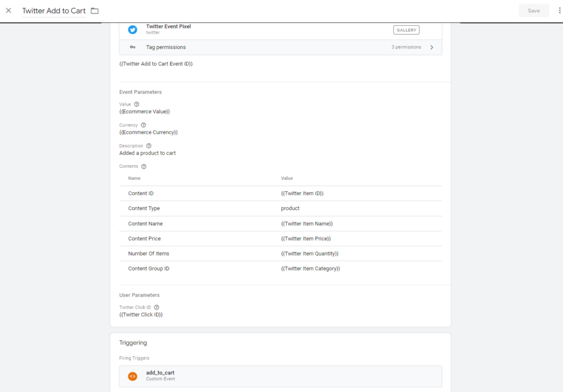Screen dimensions: 563x392
Task: Click the Ecommerce Value variable text
Action: pos(145,112)
